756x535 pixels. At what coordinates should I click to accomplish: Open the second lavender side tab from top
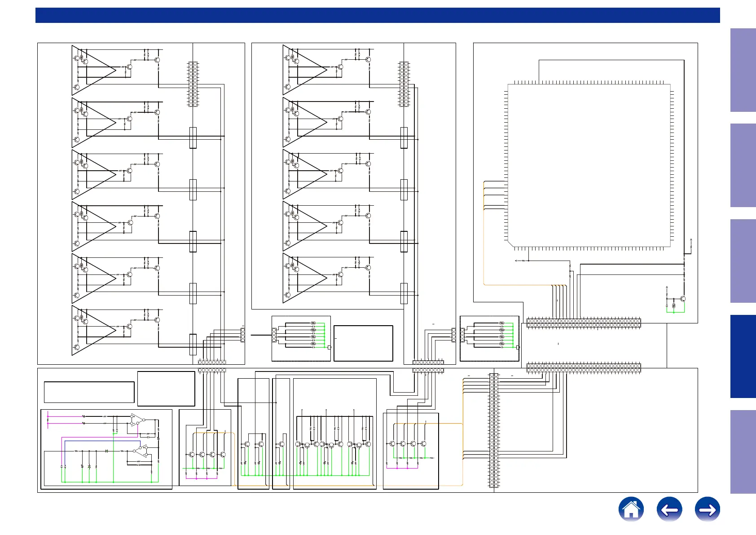pos(743,165)
